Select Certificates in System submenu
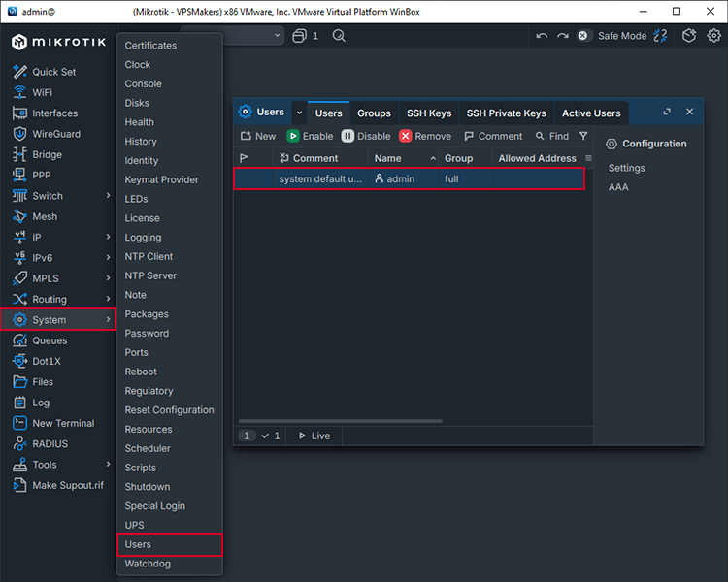The image size is (728, 582). point(150,46)
